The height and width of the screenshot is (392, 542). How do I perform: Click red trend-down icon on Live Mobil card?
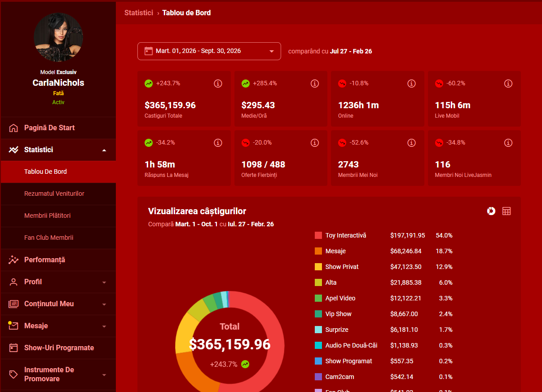(439, 84)
